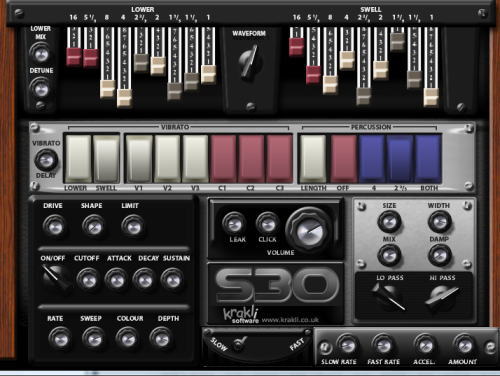
Task: Click the Depth knob
Action: click(x=161, y=338)
